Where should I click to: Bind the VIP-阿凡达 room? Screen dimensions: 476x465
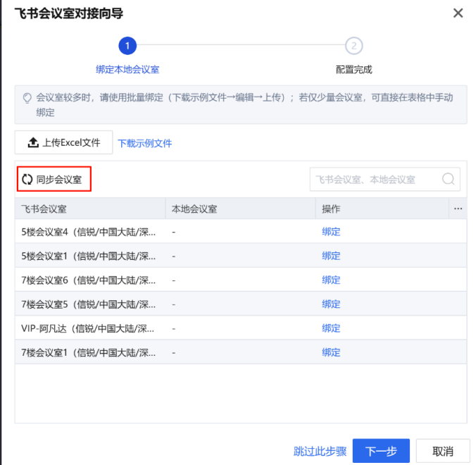click(x=331, y=328)
